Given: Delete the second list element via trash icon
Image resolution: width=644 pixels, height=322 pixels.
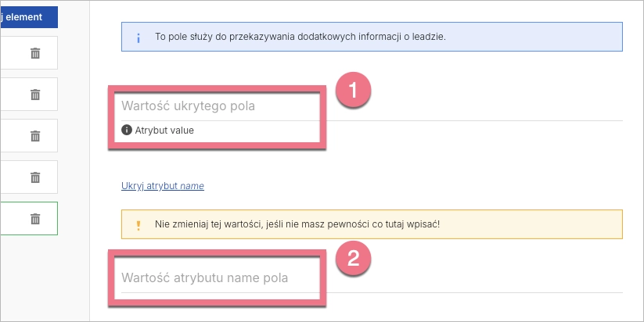Looking at the screenshot, I should click(x=35, y=95).
